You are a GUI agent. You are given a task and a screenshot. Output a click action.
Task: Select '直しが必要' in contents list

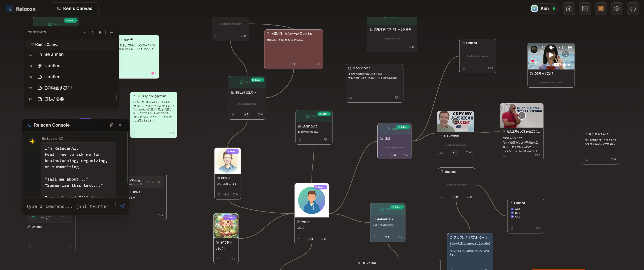pyautogui.click(x=54, y=99)
